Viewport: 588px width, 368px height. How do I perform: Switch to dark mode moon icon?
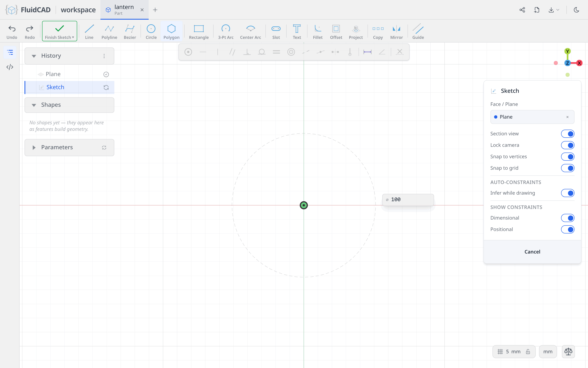tap(576, 10)
